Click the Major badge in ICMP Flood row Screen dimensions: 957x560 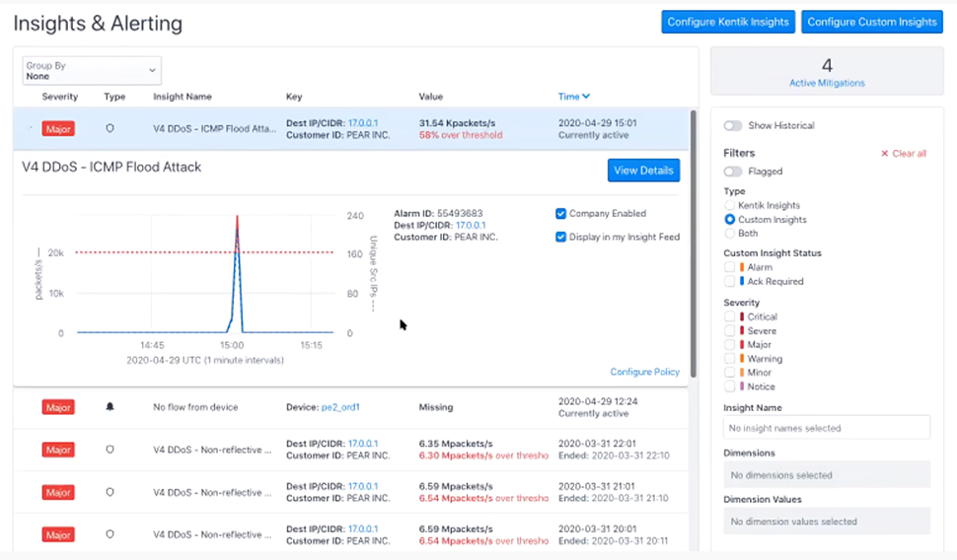coord(58,129)
